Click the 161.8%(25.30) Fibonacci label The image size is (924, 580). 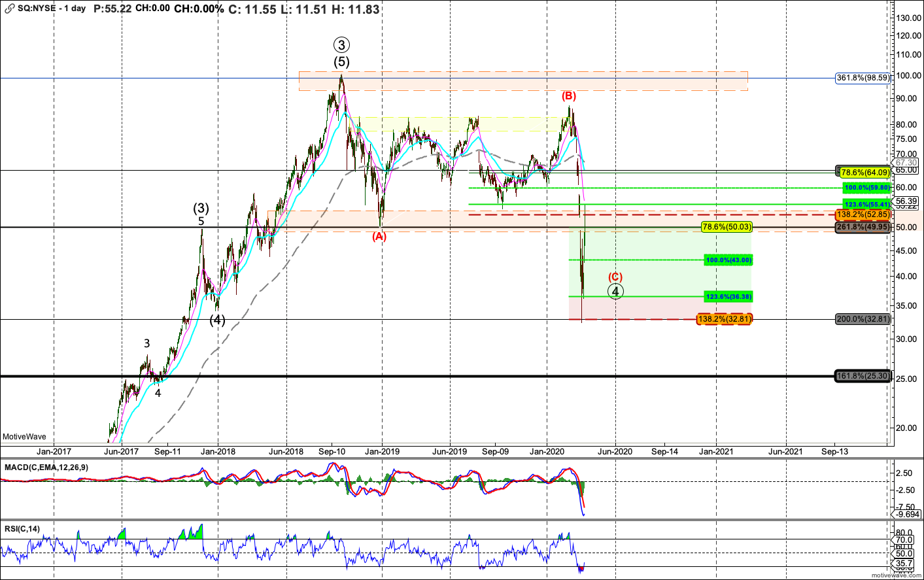click(x=863, y=376)
